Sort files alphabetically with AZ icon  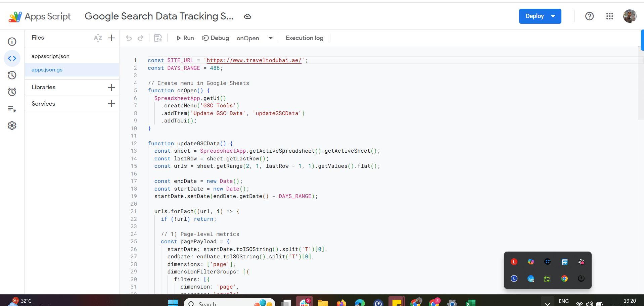pos(98,38)
